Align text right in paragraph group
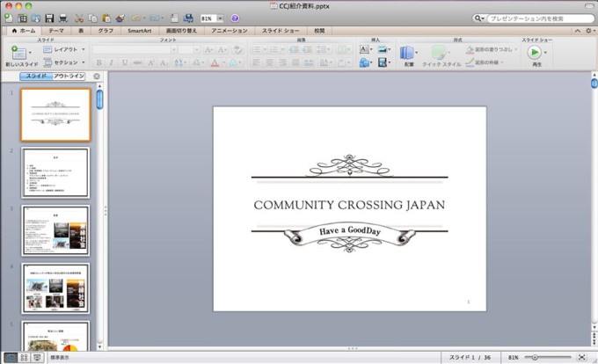 tap(282, 62)
